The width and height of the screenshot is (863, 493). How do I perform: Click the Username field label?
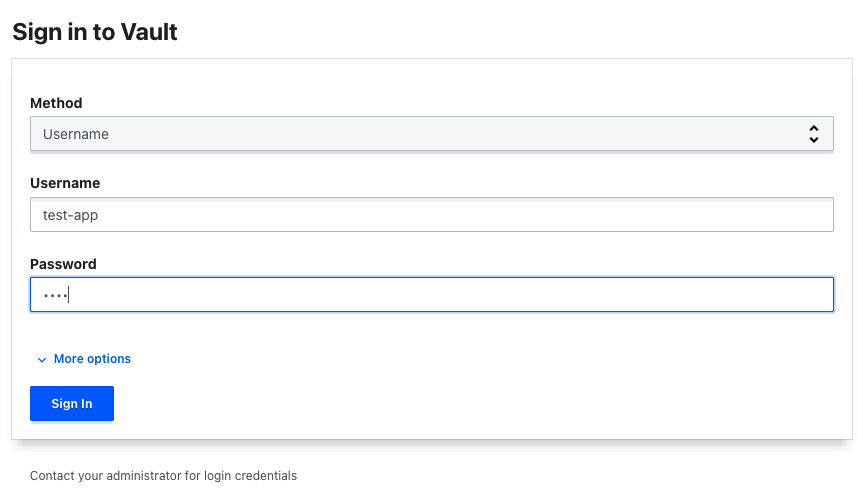click(x=65, y=183)
